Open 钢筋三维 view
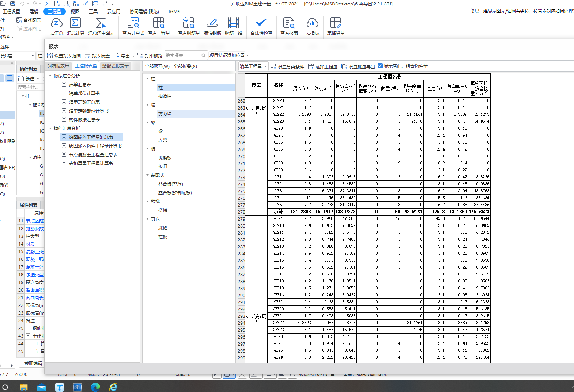The width and height of the screenshot is (574, 392). (x=233, y=26)
